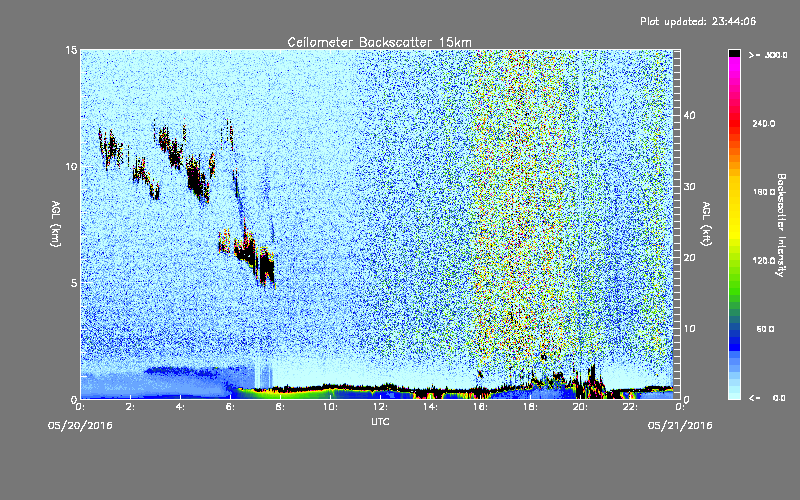Click the "UTC" x-axis label
The image size is (800, 500).
click(x=380, y=421)
